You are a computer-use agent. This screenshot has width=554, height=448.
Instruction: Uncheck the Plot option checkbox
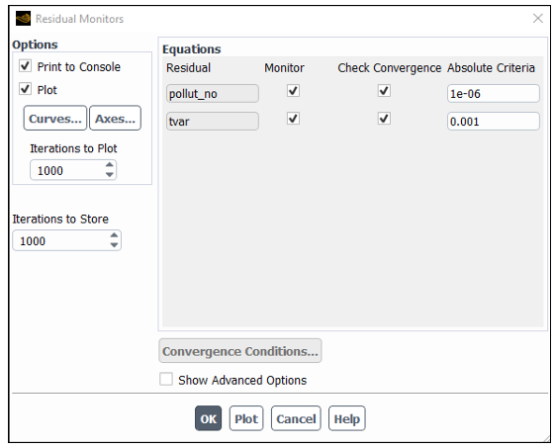tap(25, 89)
